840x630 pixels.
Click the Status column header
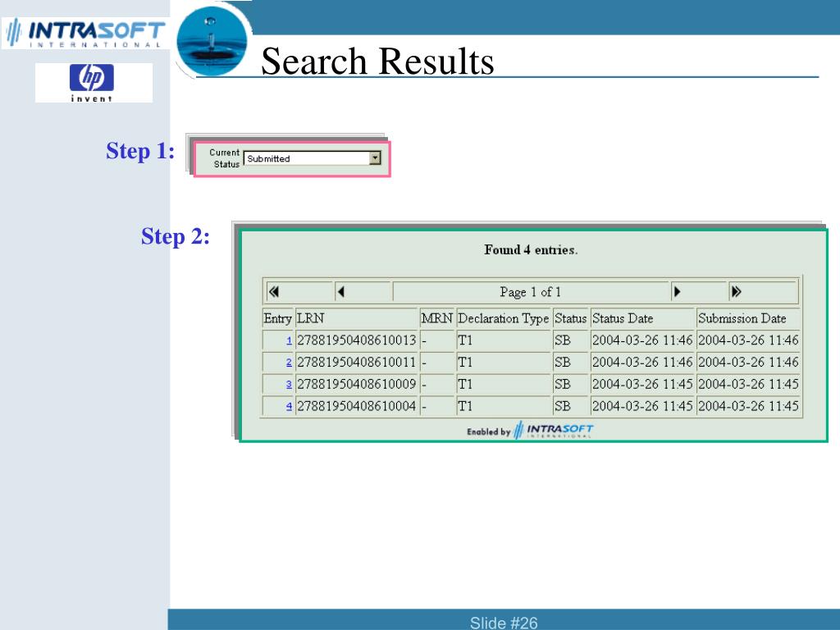pyautogui.click(x=571, y=319)
